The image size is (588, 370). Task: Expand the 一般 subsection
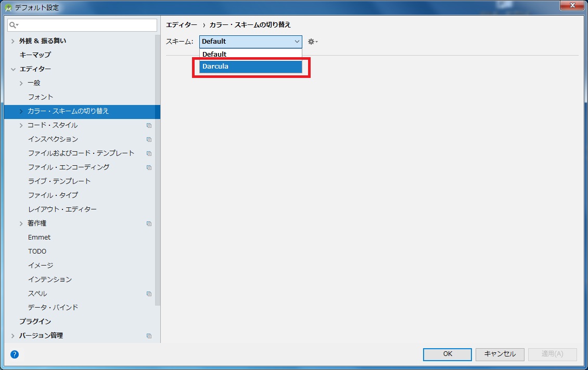click(21, 83)
